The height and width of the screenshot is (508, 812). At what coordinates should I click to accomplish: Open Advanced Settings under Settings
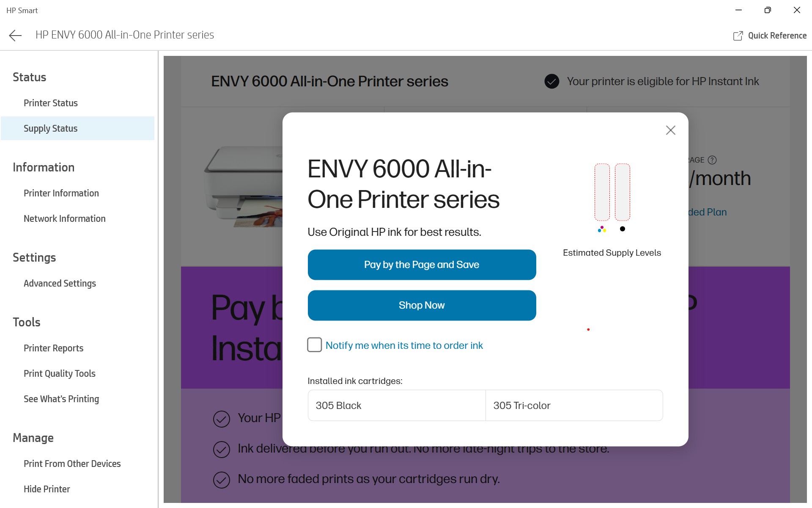(x=60, y=283)
